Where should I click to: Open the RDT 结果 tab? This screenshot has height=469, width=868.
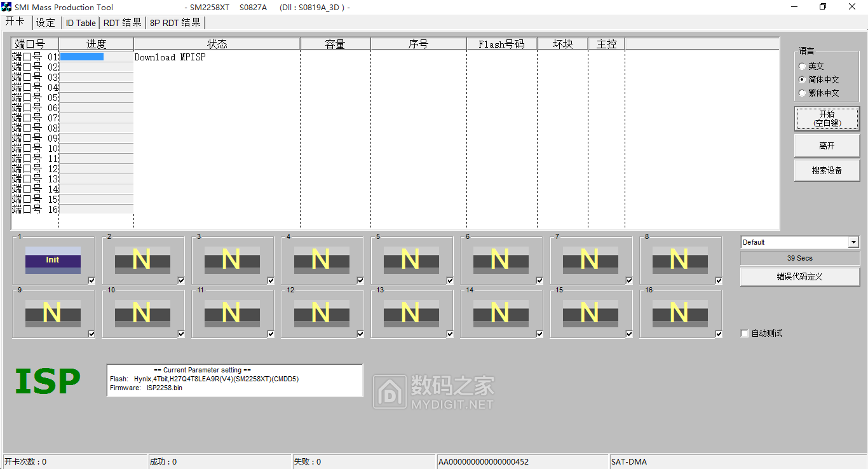[123, 23]
